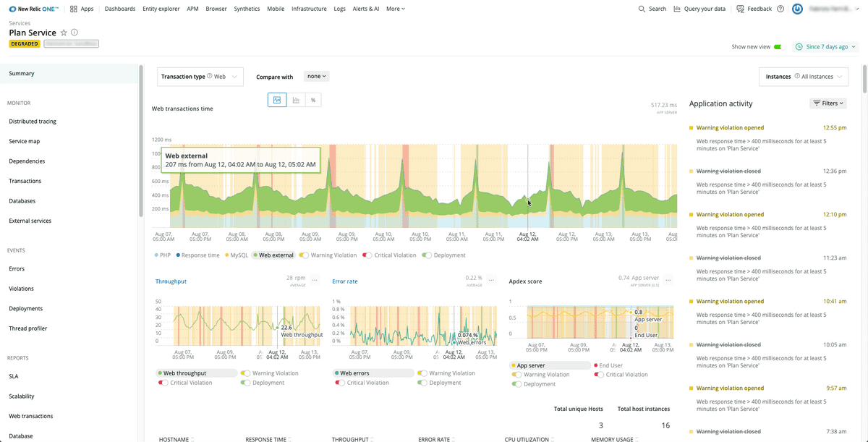Select the histogram chart view icon
The image size is (868, 442).
point(295,100)
